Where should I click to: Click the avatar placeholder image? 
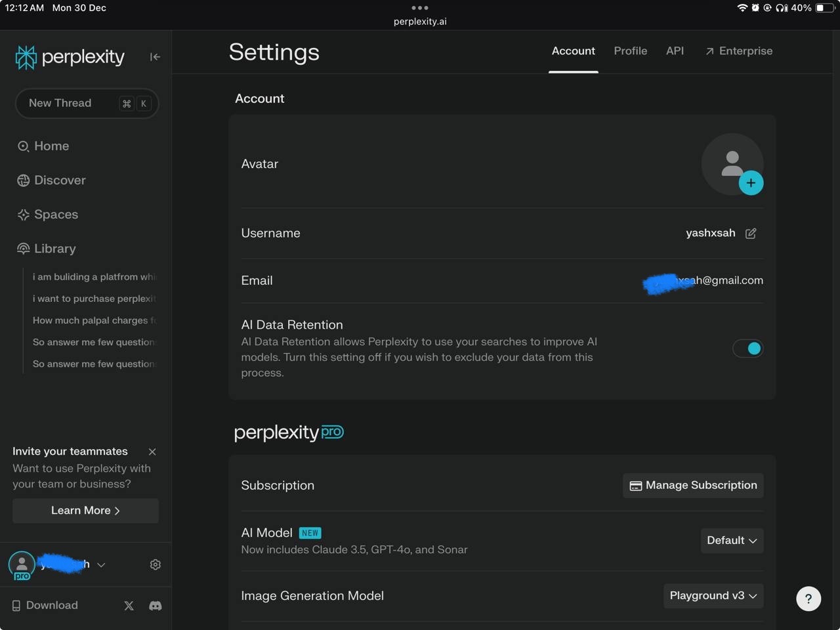pyautogui.click(x=731, y=163)
